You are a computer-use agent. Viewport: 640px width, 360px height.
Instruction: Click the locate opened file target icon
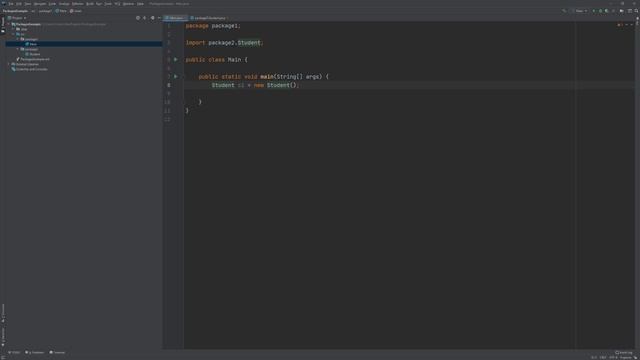point(138,18)
